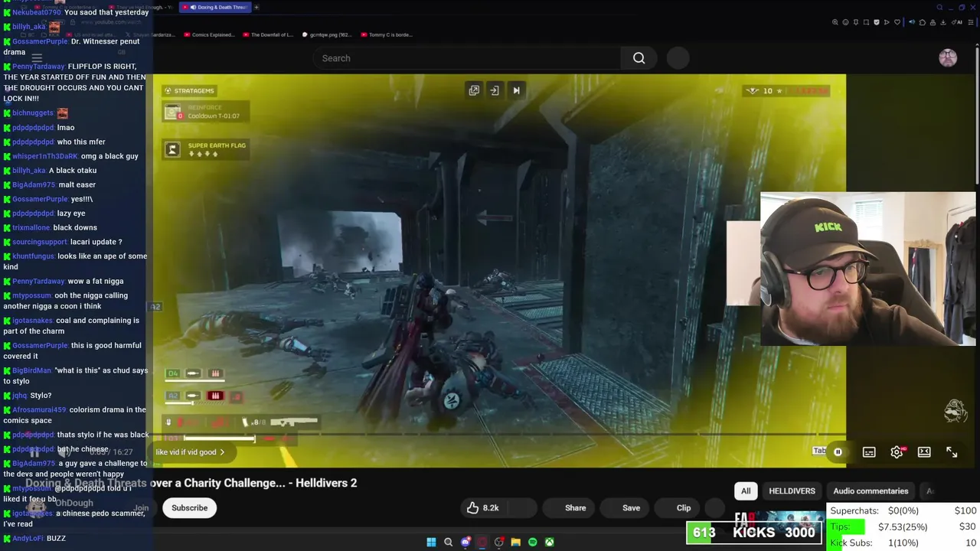The width and height of the screenshot is (980, 551).
Task: Open the easy setup sliders menu
Action: pos(971,22)
